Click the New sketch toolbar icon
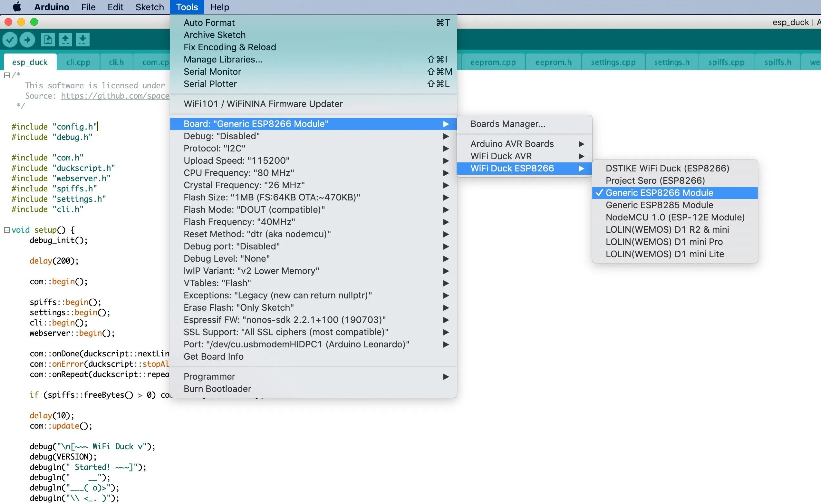Image resolution: width=821 pixels, height=504 pixels. click(x=48, y=40)
